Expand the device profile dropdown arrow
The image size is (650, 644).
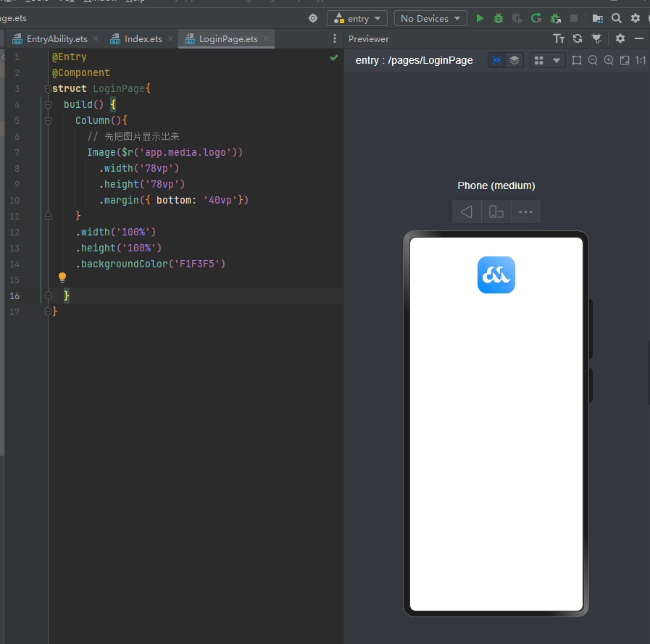(557, 61)
